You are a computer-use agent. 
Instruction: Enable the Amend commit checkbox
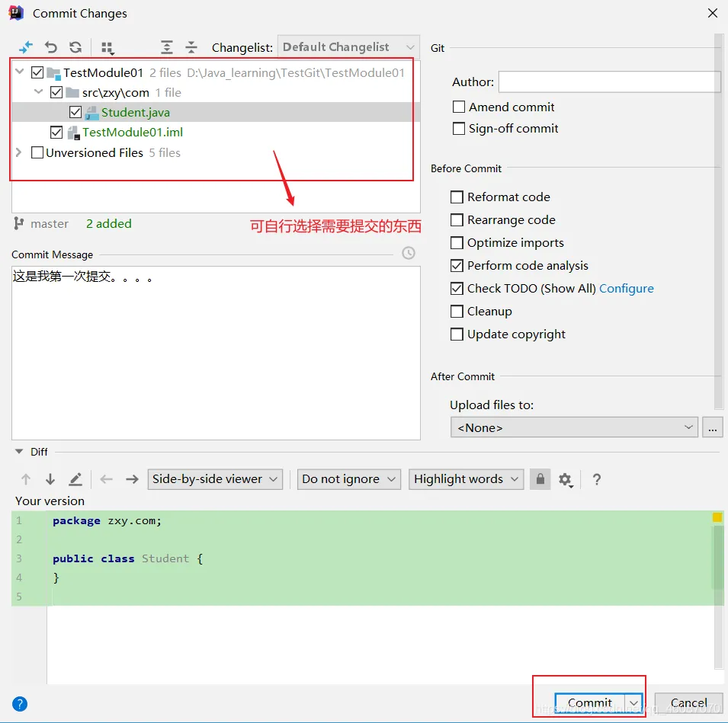click(459, 107)
